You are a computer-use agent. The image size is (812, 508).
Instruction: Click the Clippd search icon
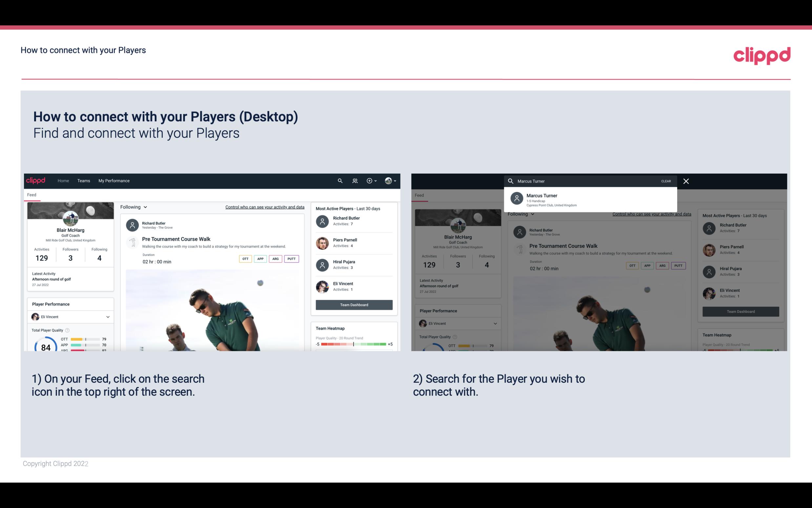340,181
